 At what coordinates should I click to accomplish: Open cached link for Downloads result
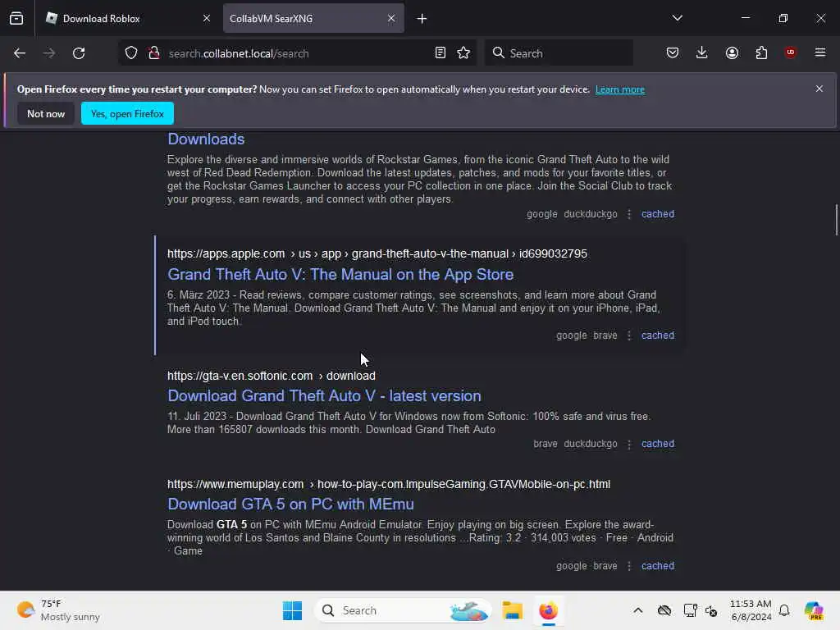(x=658, y=214)
